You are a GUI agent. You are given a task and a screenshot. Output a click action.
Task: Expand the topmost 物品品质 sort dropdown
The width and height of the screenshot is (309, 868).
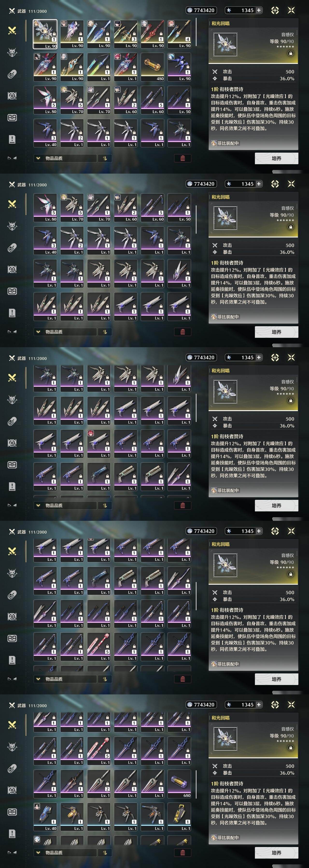65,158
